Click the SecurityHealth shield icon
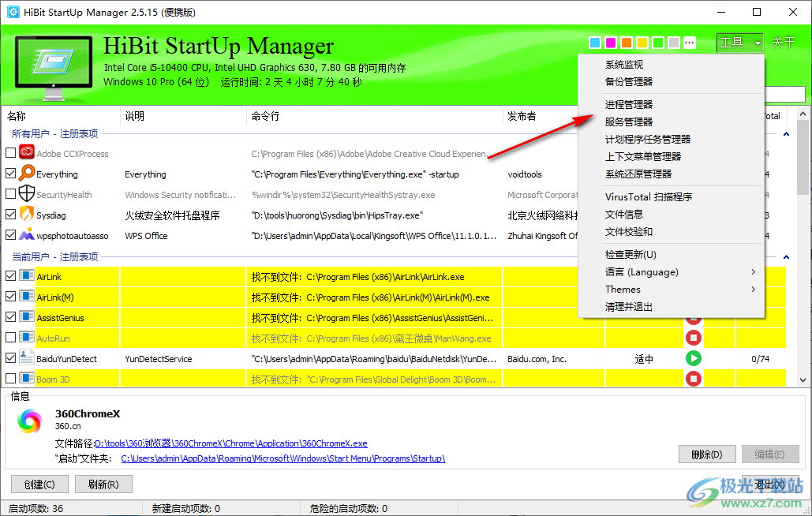Viewport: 812px width, 516px height. (26, 193)
